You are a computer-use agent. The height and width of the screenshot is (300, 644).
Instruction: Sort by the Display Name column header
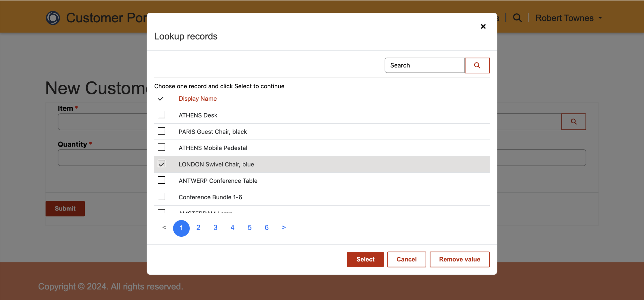(x=197, y=99)
